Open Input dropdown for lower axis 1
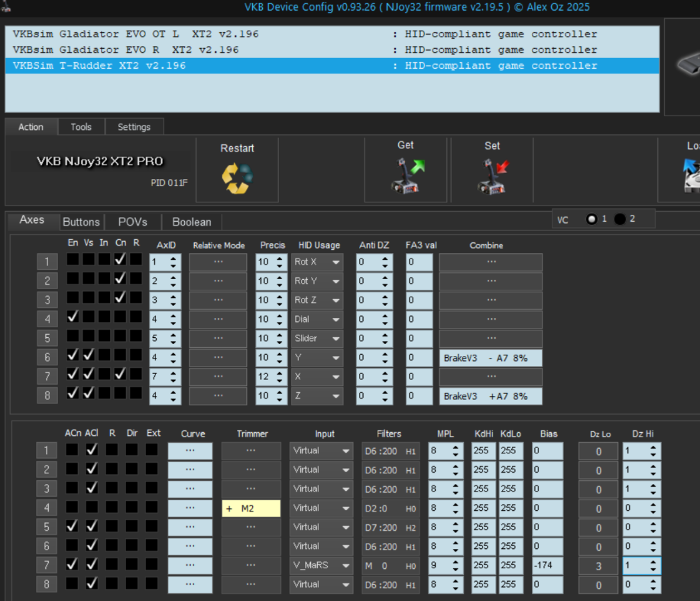Viewport: 700px width, 601px height. click(x=321, y=451)
